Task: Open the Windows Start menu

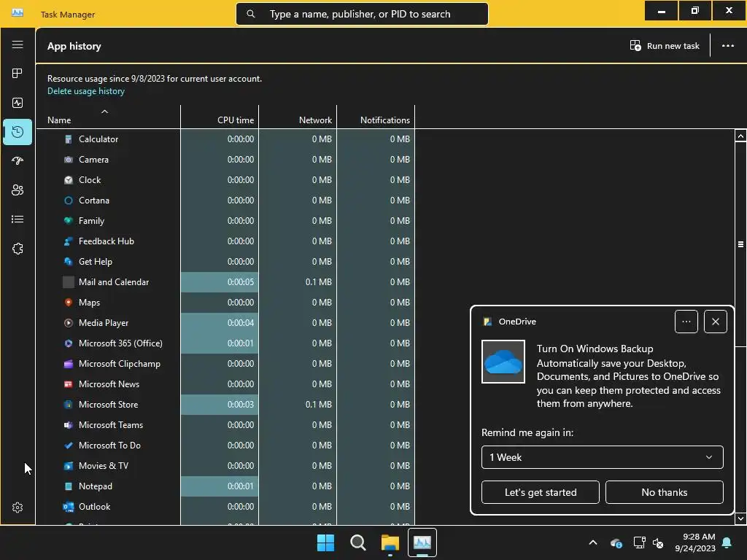Action: coord(326,542)
